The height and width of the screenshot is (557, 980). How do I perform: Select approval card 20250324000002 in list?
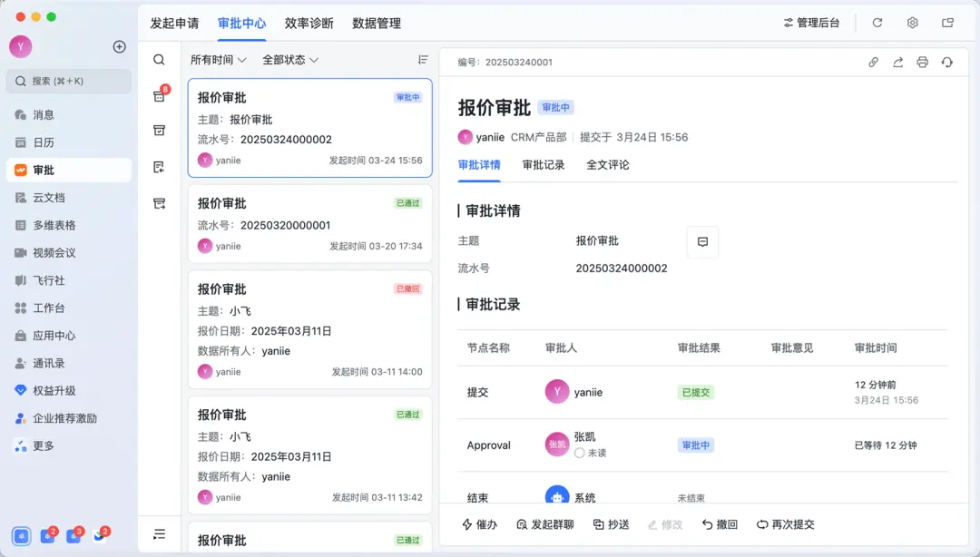point(310,128)
